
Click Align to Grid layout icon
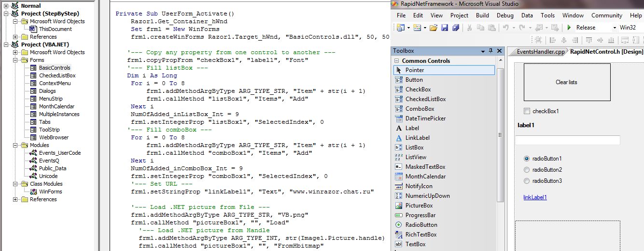tap(538, 40)
